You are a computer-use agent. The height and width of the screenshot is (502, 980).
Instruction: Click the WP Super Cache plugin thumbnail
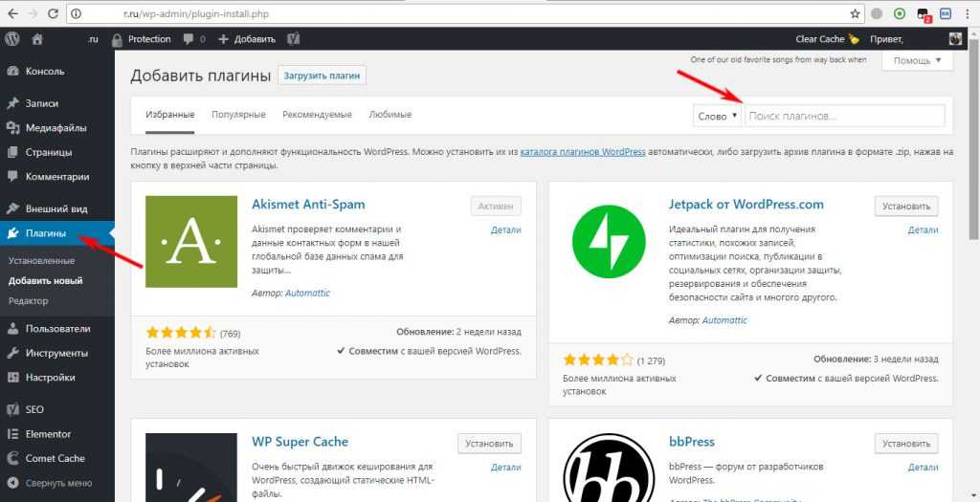click(x=191, y=467)
